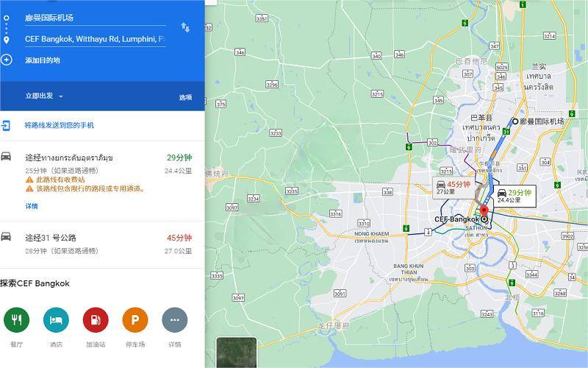Click the 停车场 label under parking icon
The image size is (588, 368).
click(135, 344)
